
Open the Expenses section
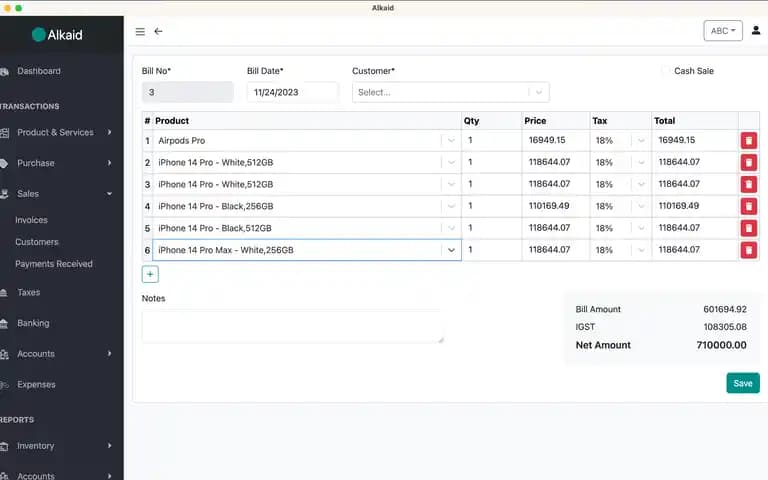pos(36,384)
